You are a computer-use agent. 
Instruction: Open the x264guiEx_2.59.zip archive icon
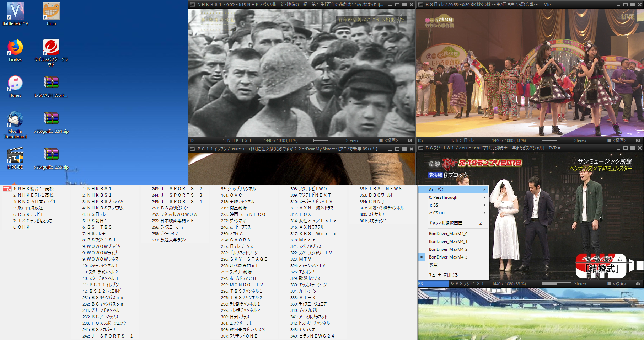tap(51, 158)
